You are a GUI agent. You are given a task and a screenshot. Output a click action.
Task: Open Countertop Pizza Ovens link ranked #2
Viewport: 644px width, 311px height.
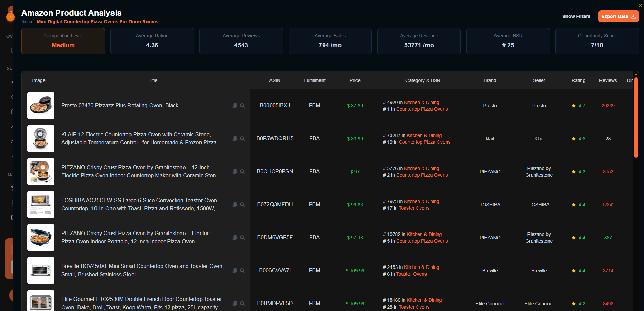click(x=422, y=175)
